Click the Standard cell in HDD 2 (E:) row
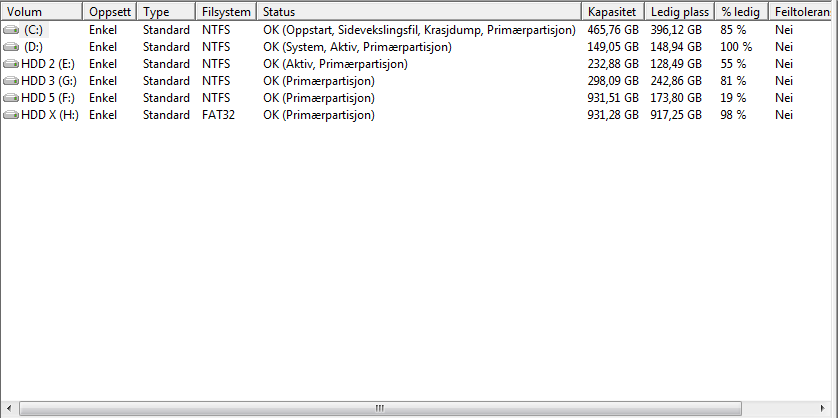Viewport: 838px width, 418px height. coord(166,64)
